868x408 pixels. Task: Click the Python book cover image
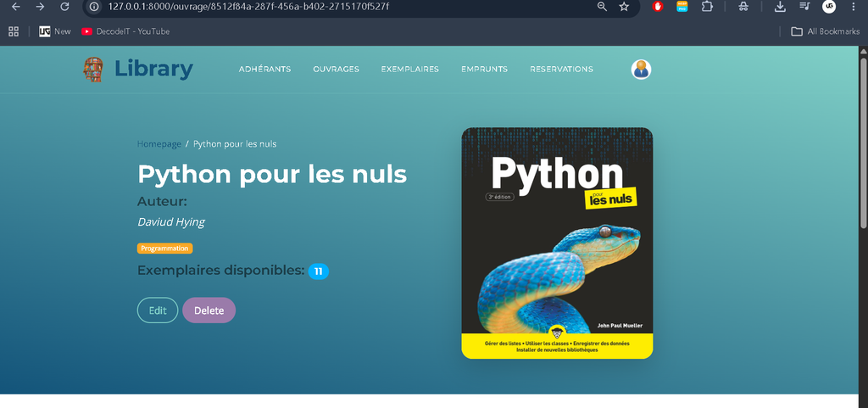(x=557, y=243)
